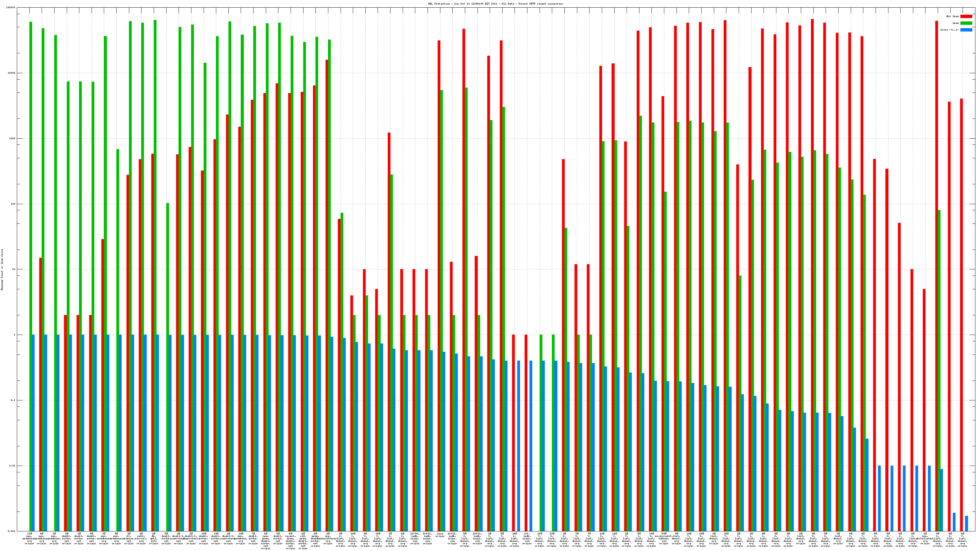Click the ips.whitelisted.org x-axis label

[925, 538]
